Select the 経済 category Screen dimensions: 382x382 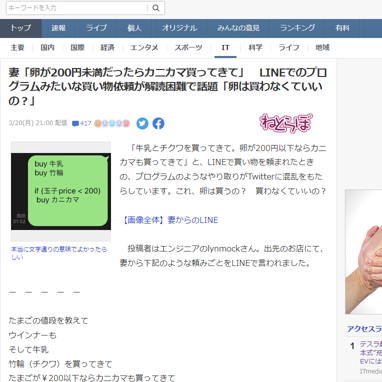click(x=107, y=48)
